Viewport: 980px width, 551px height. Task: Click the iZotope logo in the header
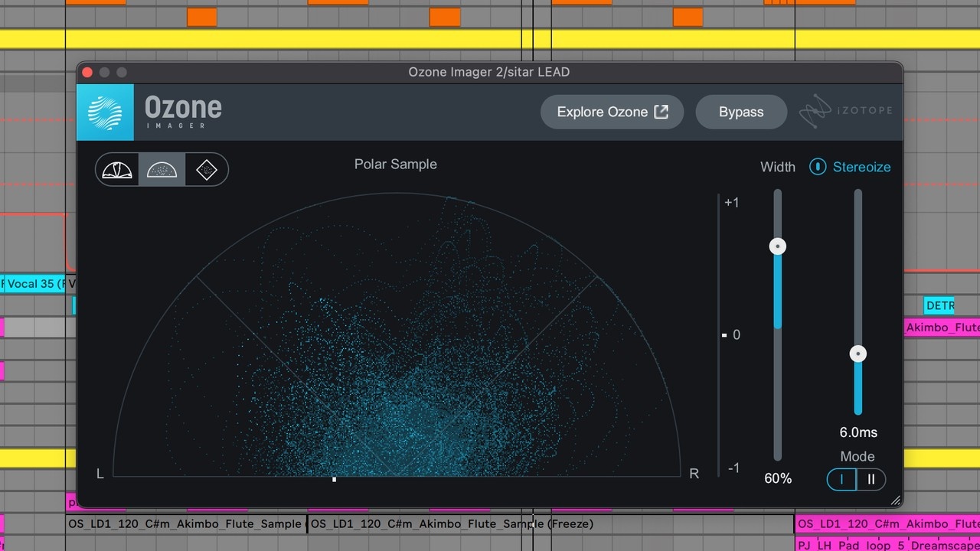point(845,112)
